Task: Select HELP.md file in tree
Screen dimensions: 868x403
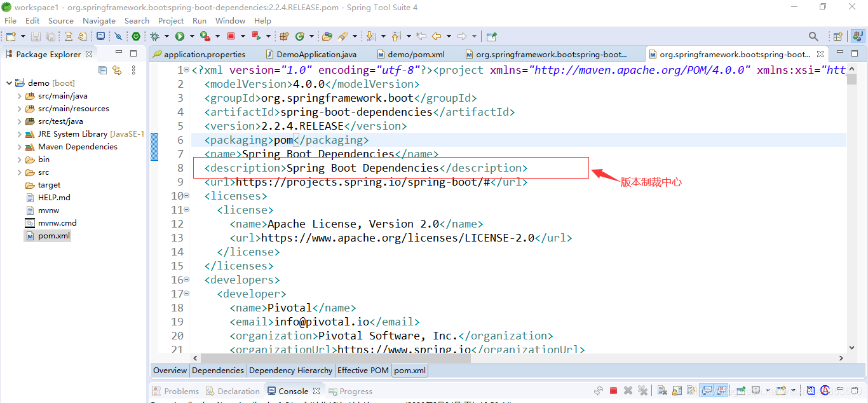Action: [x=48, y=198]
